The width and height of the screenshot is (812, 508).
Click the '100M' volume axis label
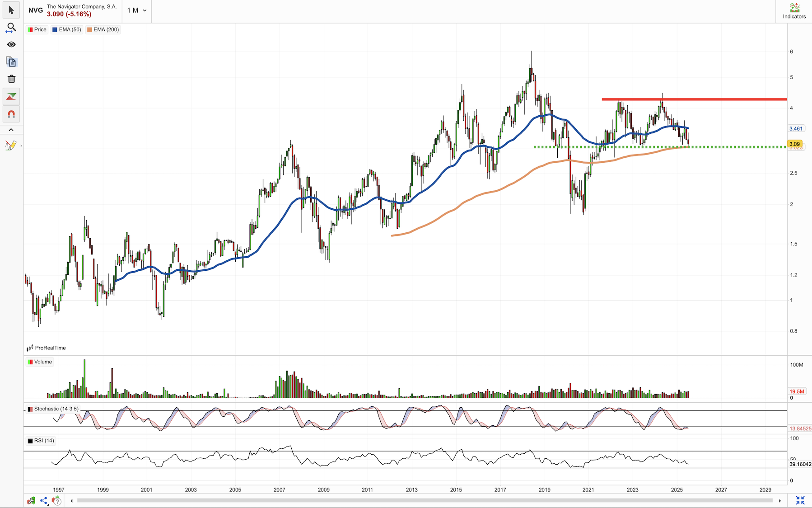797,365
